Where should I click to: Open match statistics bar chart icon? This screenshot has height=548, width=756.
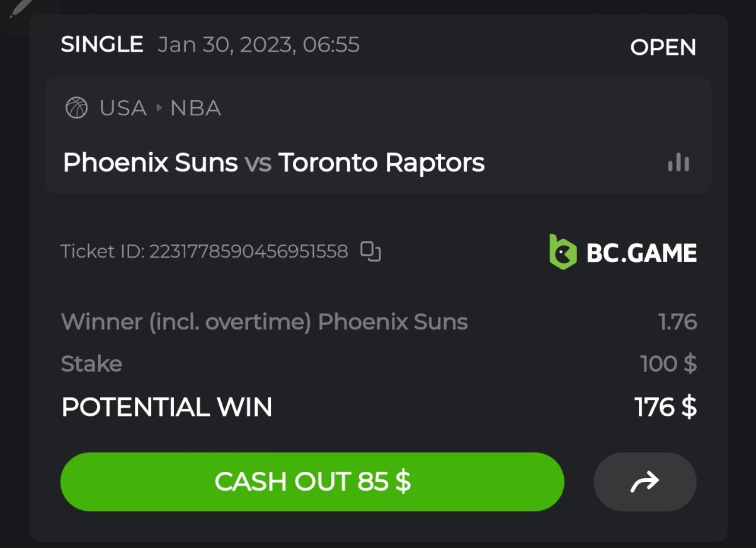678,163
